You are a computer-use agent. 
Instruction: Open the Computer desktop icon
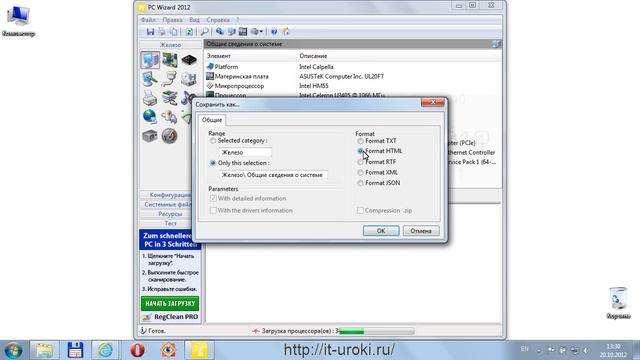tap(18, 21)
